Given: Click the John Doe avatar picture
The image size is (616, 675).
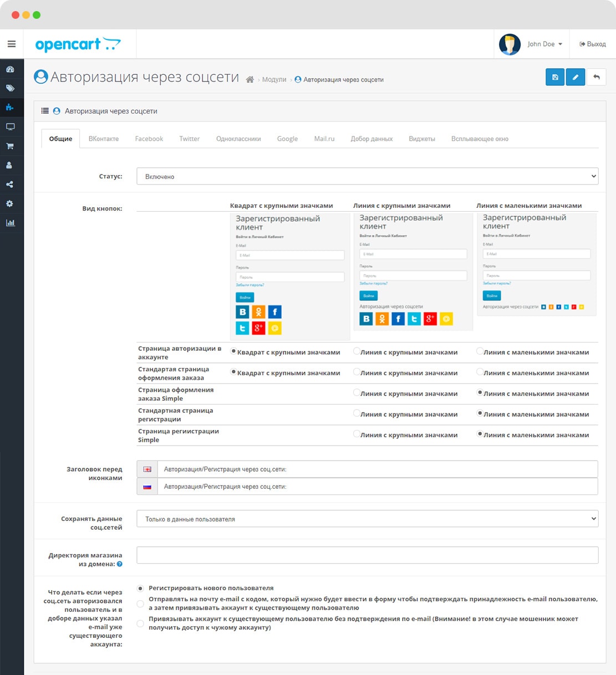Looking at the screenshot, I should tap(510, 44).
